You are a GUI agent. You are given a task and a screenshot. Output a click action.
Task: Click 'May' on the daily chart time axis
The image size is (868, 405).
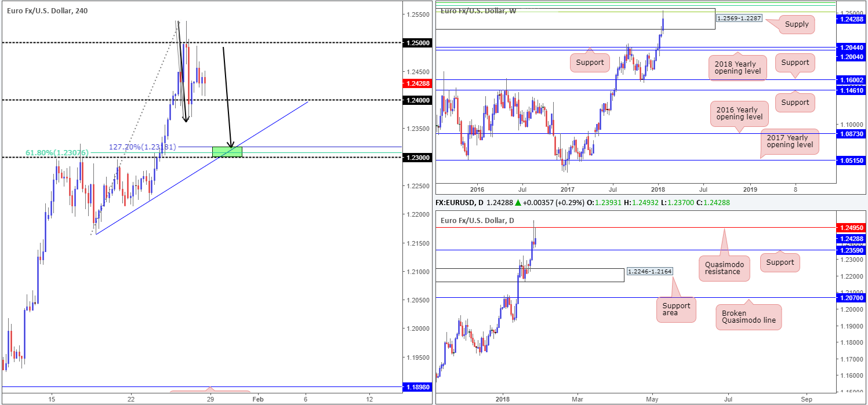[x=653, y=399]
